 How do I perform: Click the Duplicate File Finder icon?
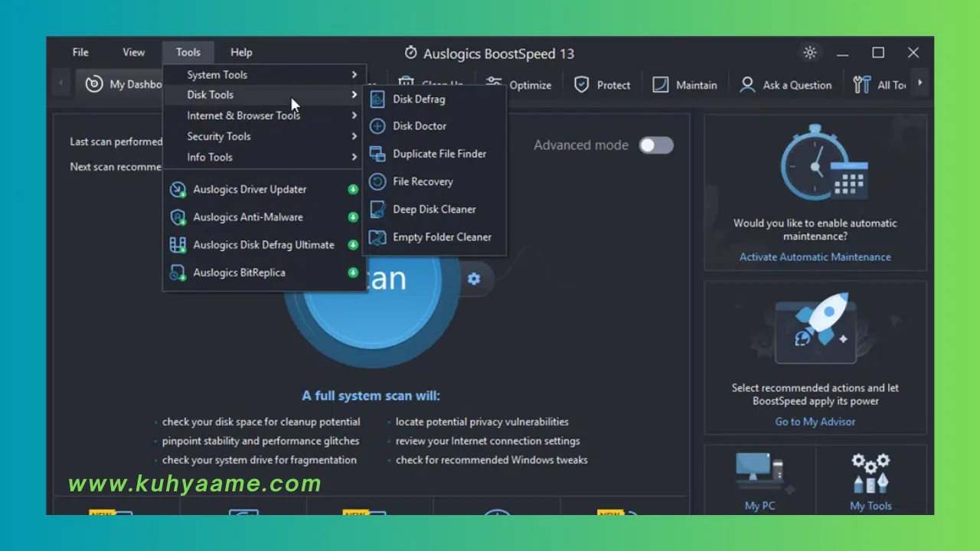pos(377,154)
